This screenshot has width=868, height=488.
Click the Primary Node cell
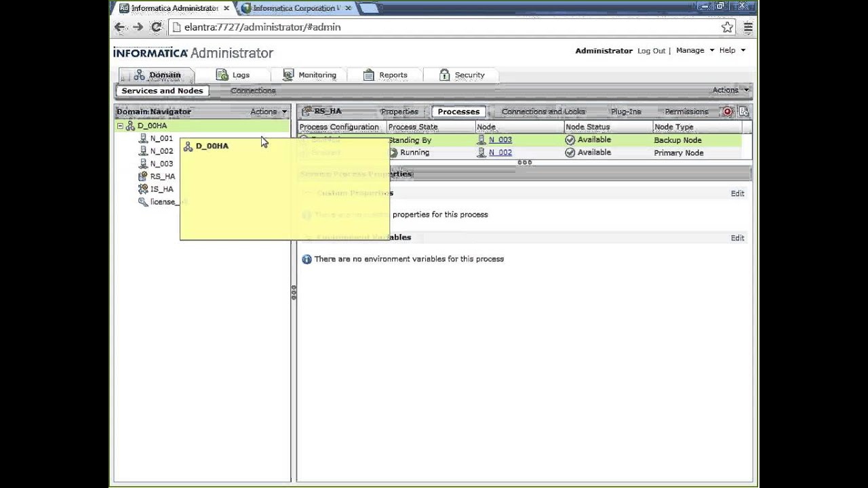click(x=678, y=153)
